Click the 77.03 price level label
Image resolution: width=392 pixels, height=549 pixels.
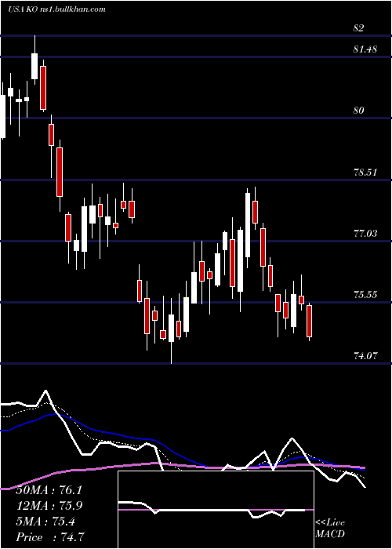click(x=365, y=233)
